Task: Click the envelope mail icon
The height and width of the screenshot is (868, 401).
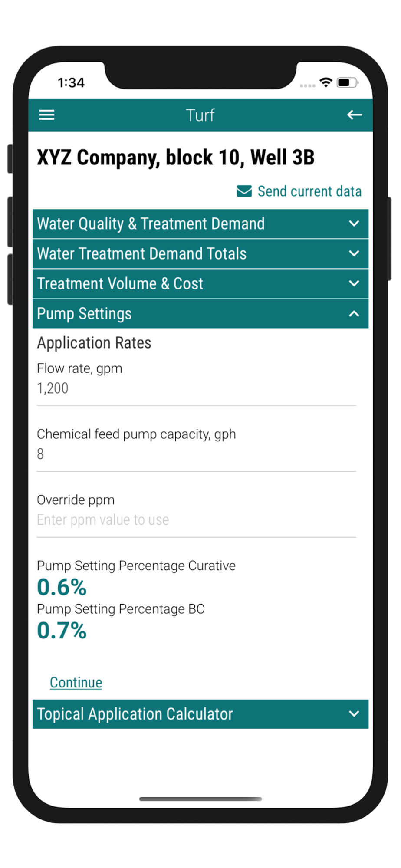Action: pyautogui.click(x=244, y=191)
